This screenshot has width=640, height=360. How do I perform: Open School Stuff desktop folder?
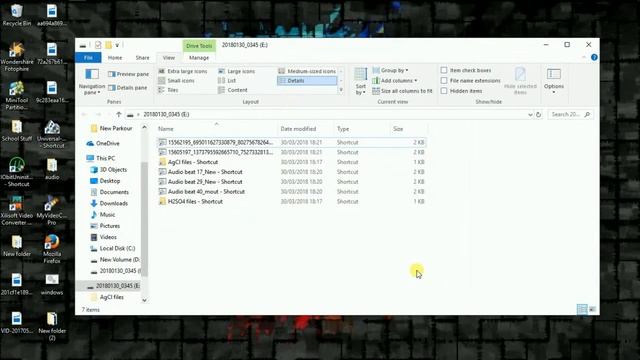[x=16, y=131]
